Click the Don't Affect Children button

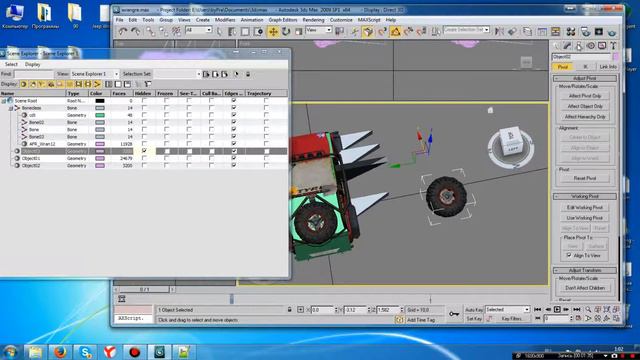585,288
